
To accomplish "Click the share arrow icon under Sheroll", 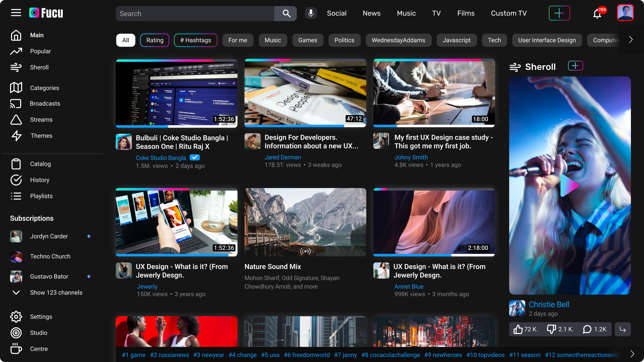I will tap(622, 329).
